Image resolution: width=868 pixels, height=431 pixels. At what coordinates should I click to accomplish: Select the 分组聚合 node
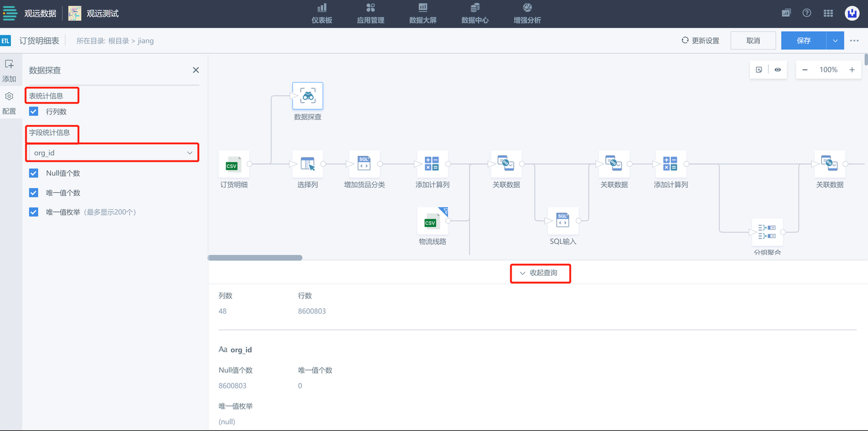pos(767,232)
